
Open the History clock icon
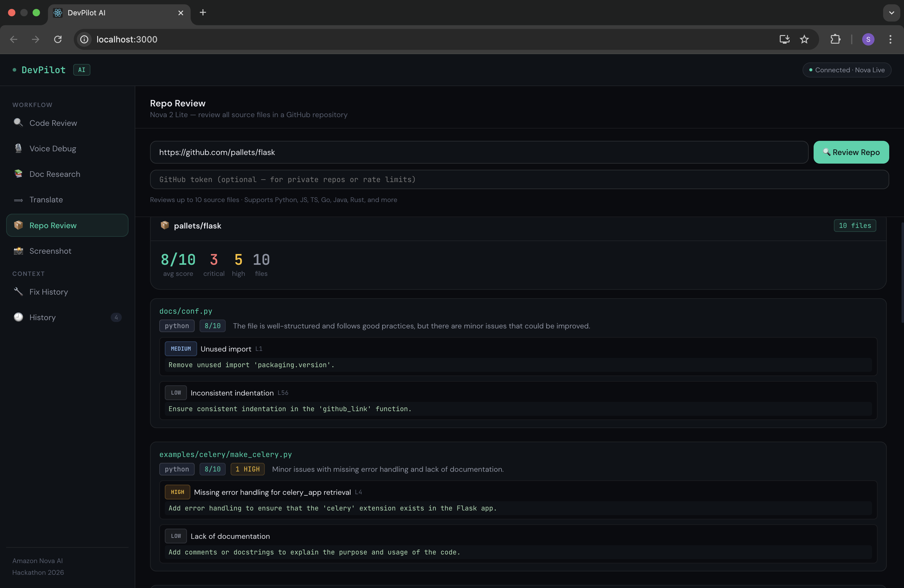18,317
